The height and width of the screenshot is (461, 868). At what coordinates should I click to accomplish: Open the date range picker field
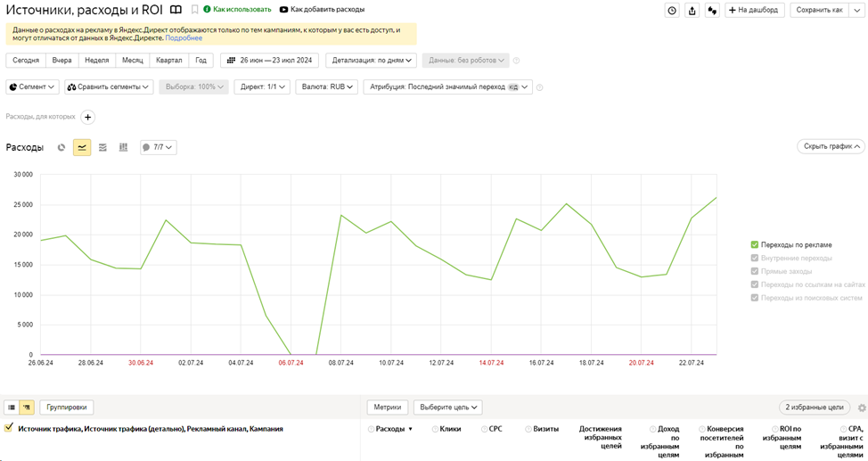click(270, 61)
